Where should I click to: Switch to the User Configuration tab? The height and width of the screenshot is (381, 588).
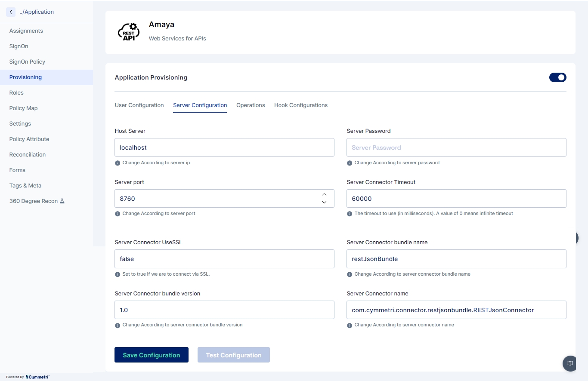click(x=139, y=105)
